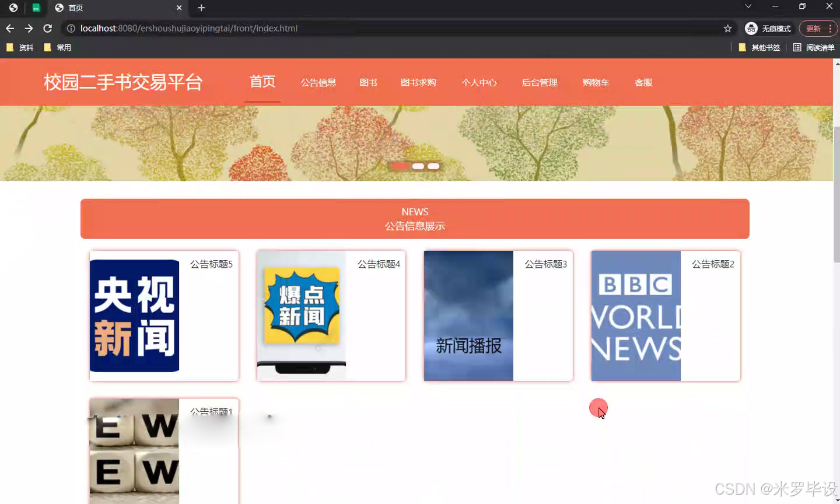Open the 爆点新闻 announcement thumbnail
The height and width of the screenshot is (504, 840).
302,316
